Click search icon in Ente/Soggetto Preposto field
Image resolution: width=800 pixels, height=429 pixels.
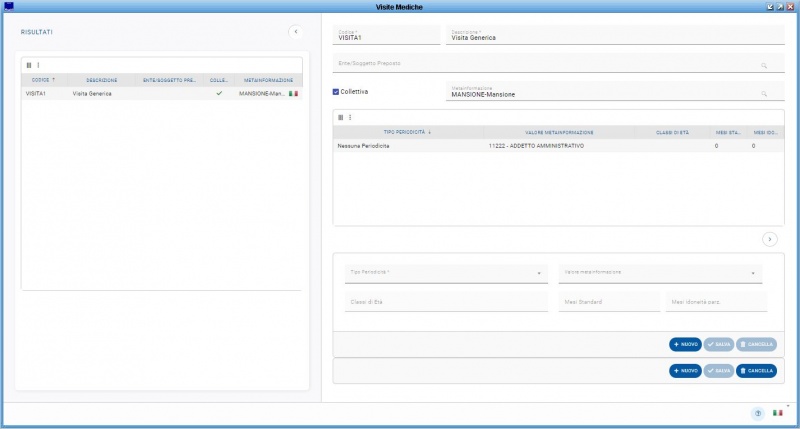point(764,65)
